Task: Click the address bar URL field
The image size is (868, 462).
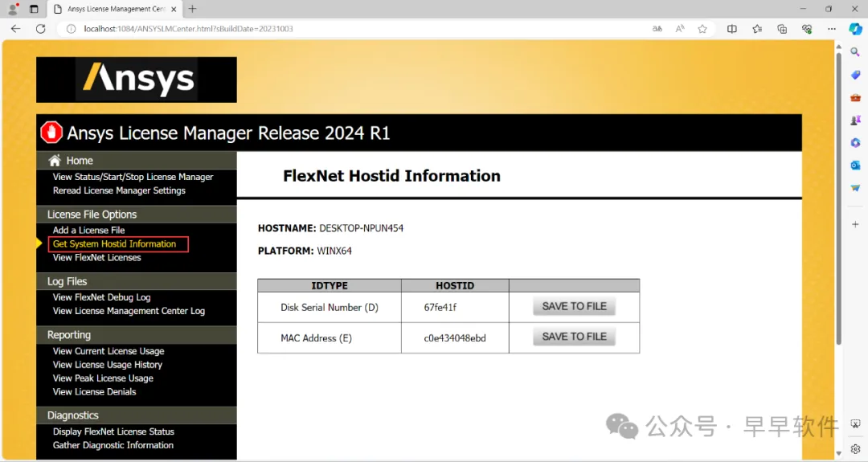Action: click(354, 29)
